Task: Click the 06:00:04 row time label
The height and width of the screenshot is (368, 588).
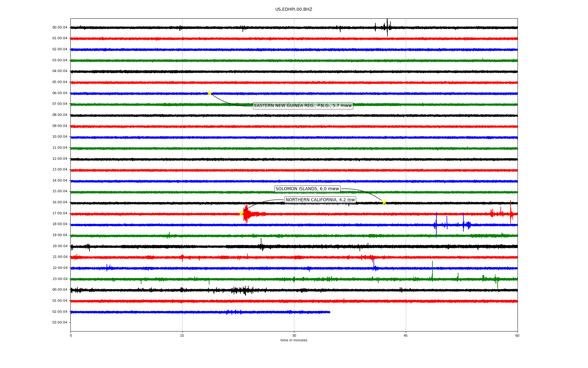Action: point(60,93)
